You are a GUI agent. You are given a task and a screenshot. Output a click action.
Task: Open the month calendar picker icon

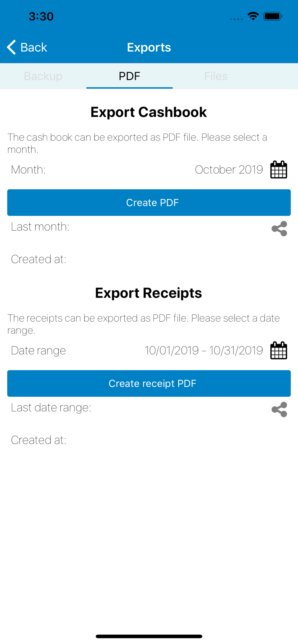point(279,170)
